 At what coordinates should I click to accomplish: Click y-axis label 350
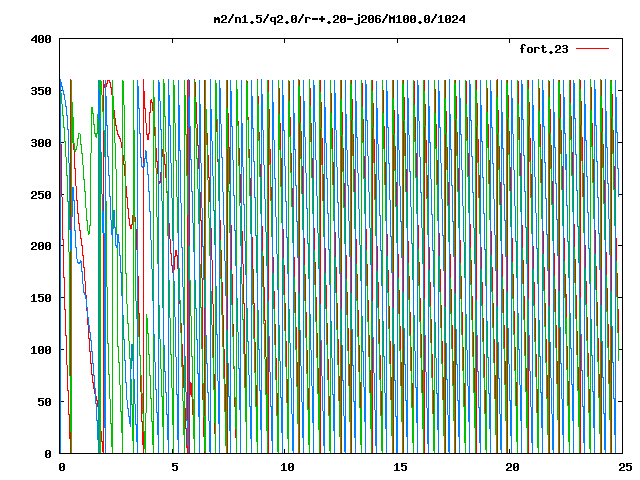point(41,91)
